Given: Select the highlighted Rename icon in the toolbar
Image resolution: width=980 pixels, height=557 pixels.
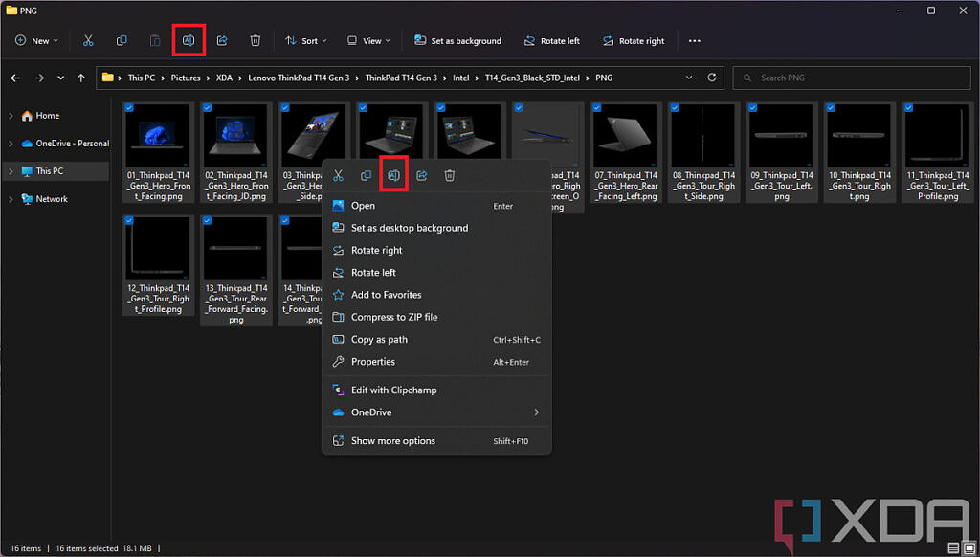Looking at the screenshot, I should pyautogui.click(x=188, y=39).
